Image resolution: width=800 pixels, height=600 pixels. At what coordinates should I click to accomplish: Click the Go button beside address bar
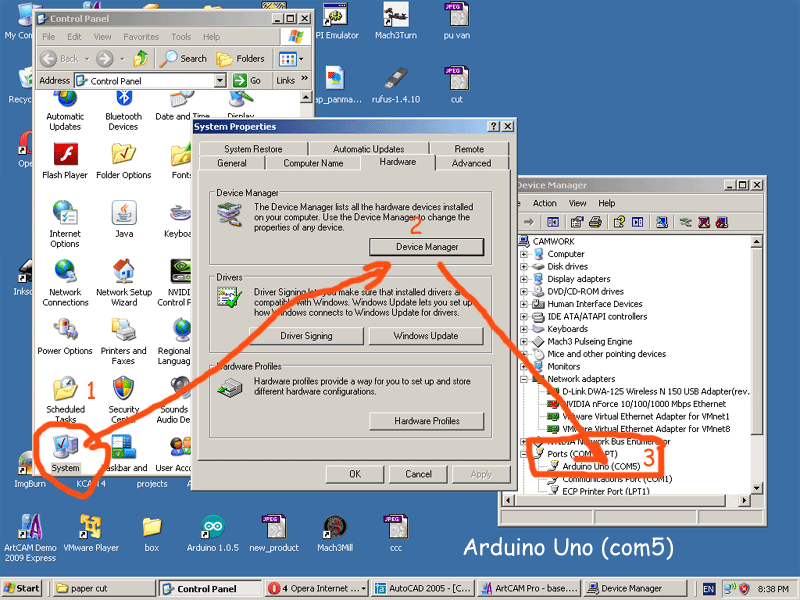pos(247,80)
